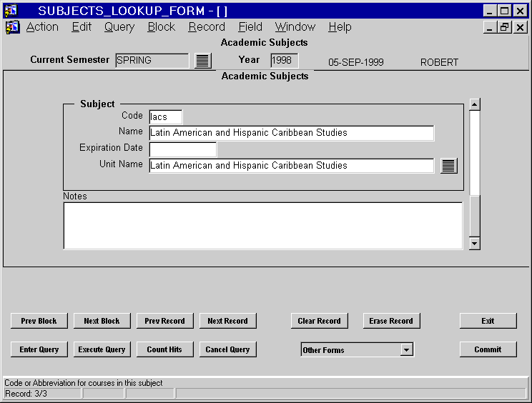
Task: Open the Help menu
Action: point(340,26)
